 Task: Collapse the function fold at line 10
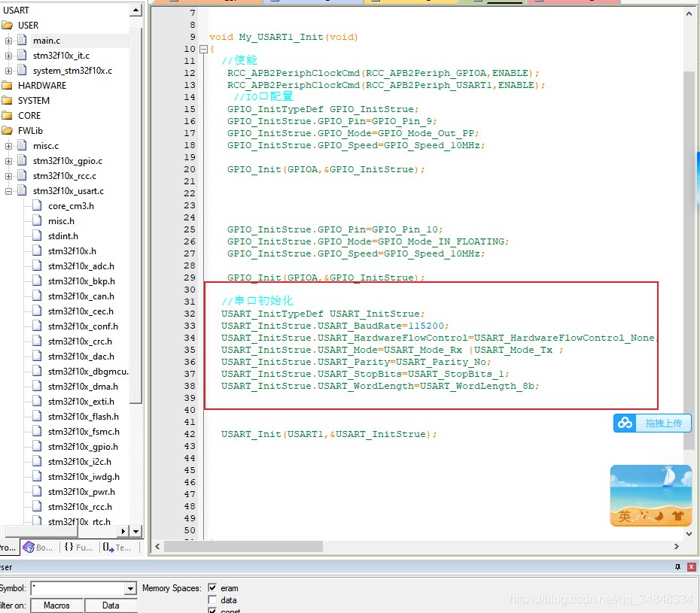tap(203, 49)
